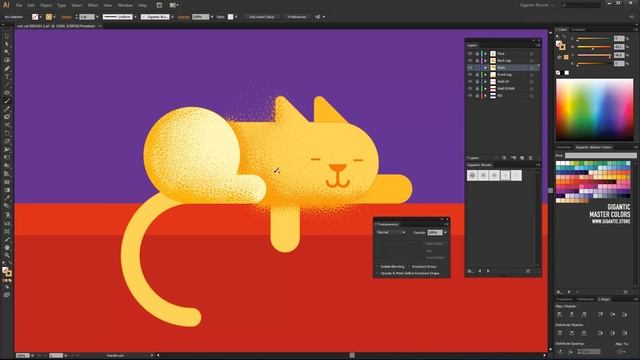Click the Illustrator Ai logo icon
Image resolution: width=640 pixels, height=360 pixels.
pos(6,5)
